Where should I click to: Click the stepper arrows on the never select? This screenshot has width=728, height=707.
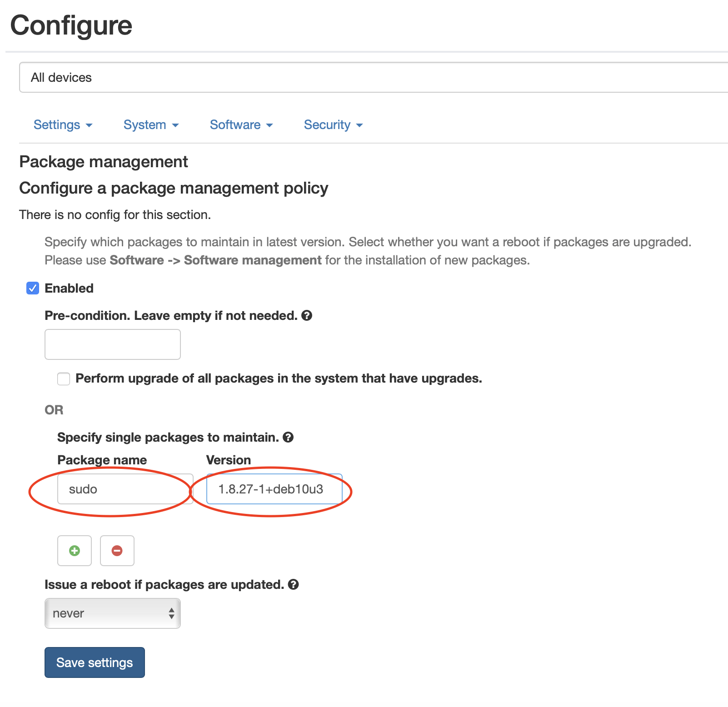[x=171, y=613]
